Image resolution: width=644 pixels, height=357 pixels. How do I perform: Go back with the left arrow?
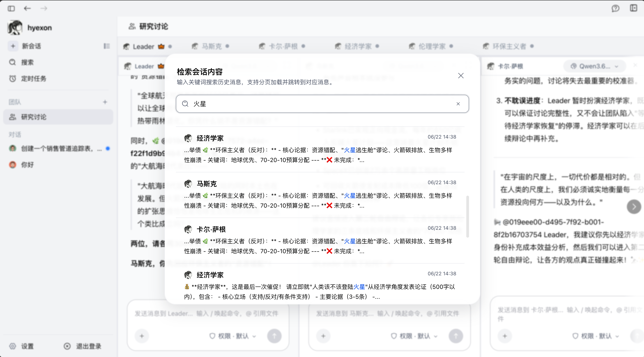coord(27,9)
